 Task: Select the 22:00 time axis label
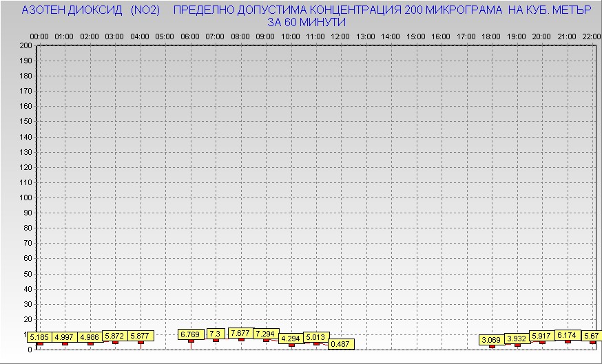tap(592, 36)
